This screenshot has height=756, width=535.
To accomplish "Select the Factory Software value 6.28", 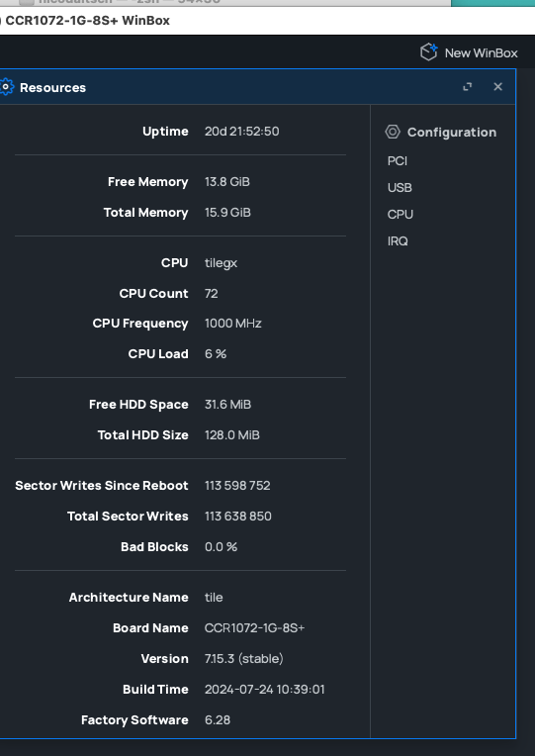I will click(x=218, y=720).
